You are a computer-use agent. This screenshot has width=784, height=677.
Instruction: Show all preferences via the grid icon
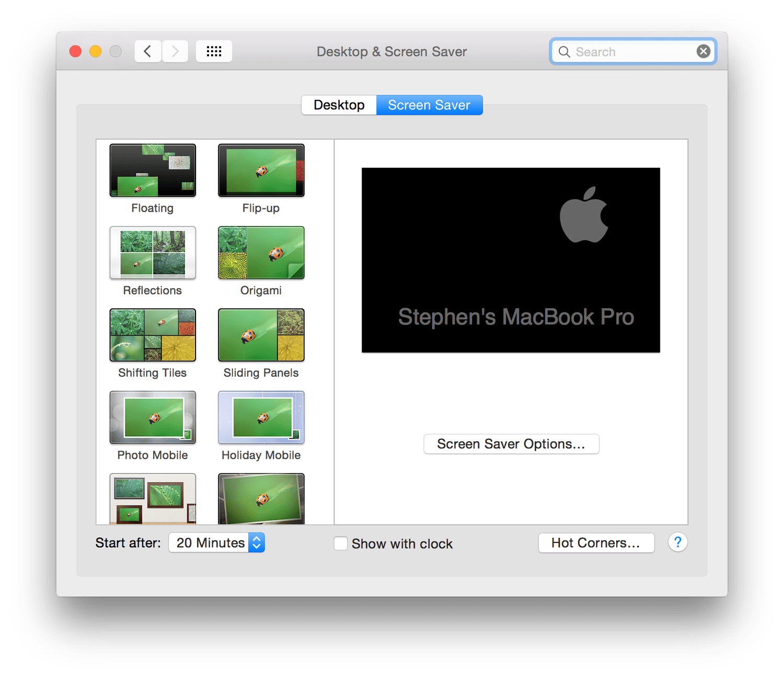pos(214,51)
